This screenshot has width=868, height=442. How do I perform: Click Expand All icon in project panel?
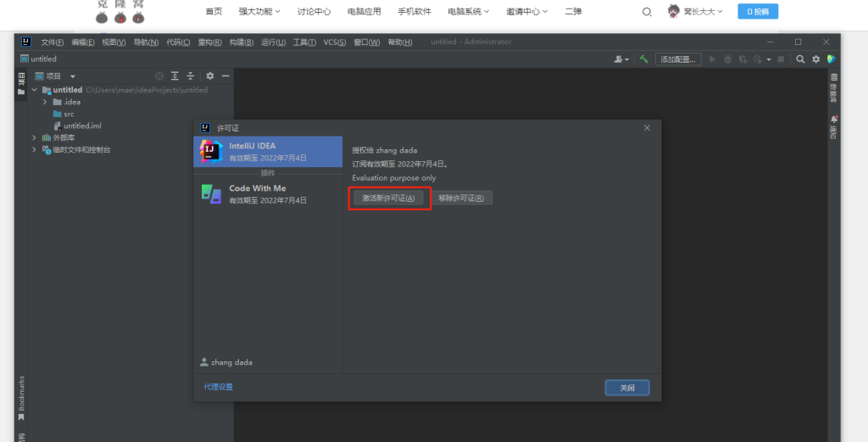[175, 76]
